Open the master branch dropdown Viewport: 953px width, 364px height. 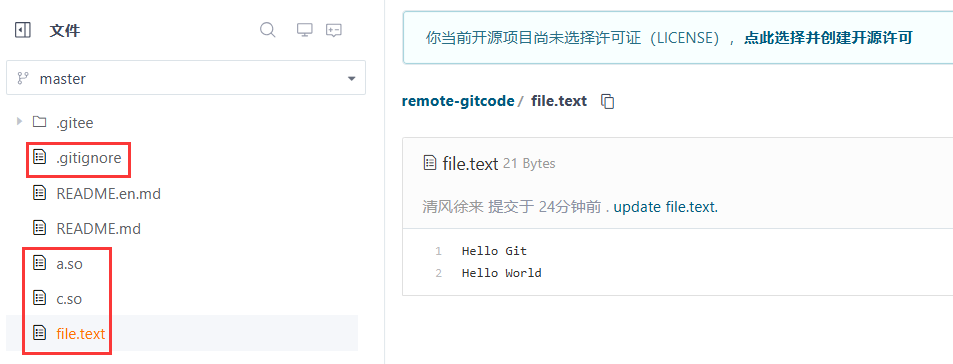[x=186, y=78]
